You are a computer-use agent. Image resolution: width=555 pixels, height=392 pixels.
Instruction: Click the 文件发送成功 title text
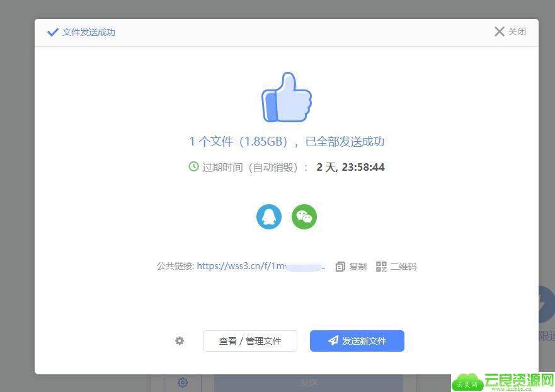(89, 32)
